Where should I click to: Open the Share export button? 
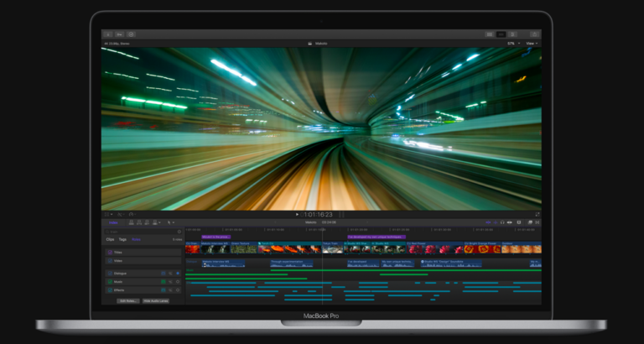[x=534, y=34]
